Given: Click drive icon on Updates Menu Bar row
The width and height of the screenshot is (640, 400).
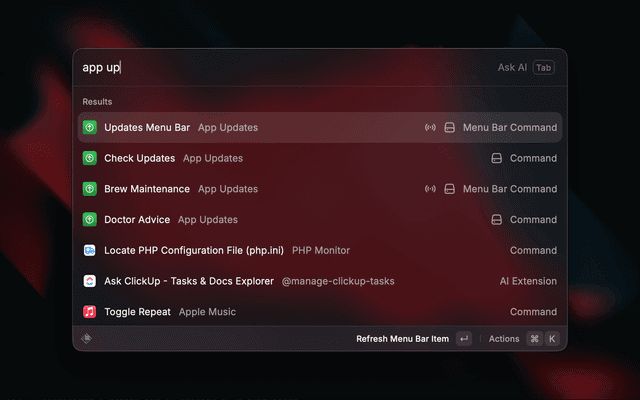Looking at the screenshot, I should point(449,127).
